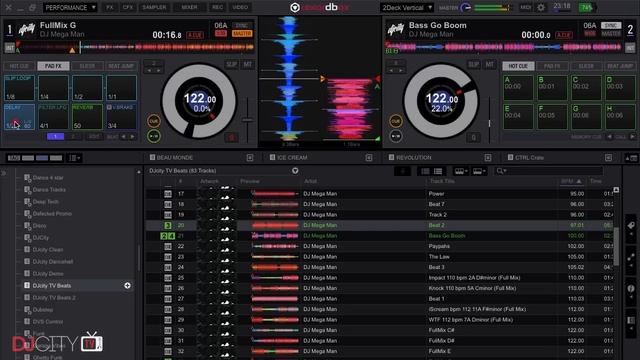640x360 pixels.
Task: Trigger the SLIP LOOP 1/8 pad
Action: tap(19, 87)
